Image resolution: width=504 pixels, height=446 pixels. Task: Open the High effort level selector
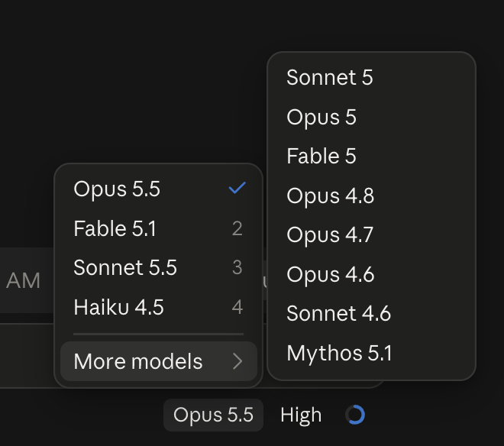point(301,415)
